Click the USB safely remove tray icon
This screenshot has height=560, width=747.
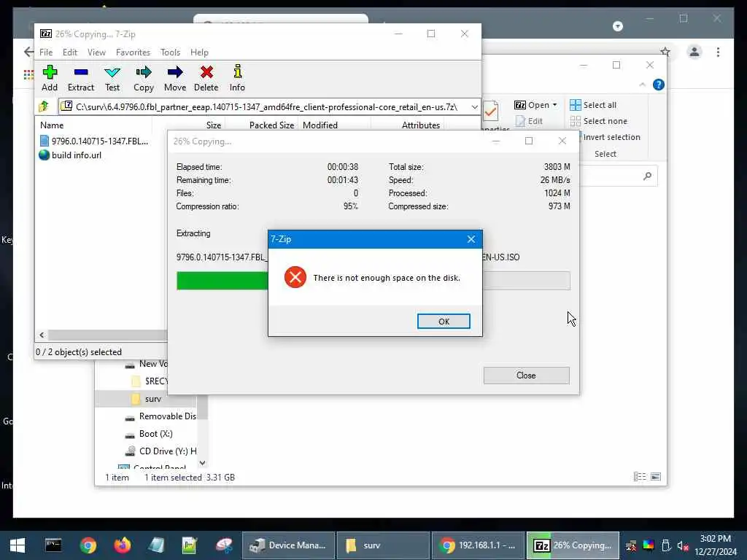tap(666, 545)
